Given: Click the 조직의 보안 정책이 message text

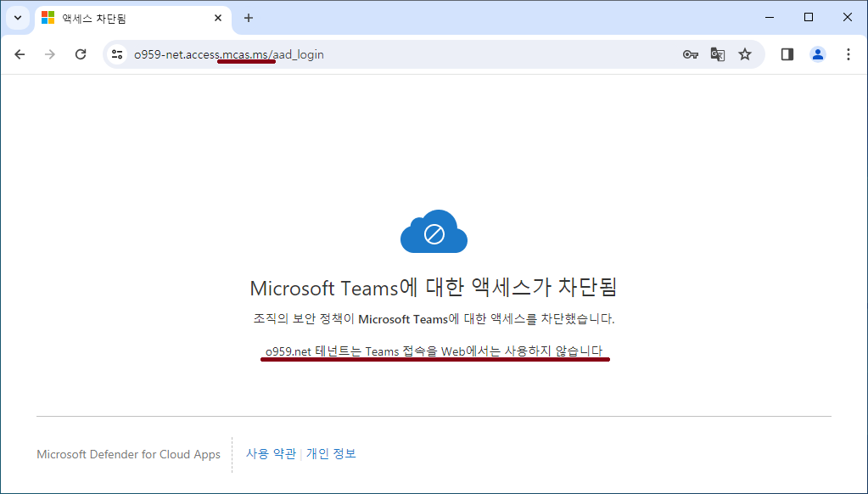Looking at the screenshot, I should [x=434, y=319].
